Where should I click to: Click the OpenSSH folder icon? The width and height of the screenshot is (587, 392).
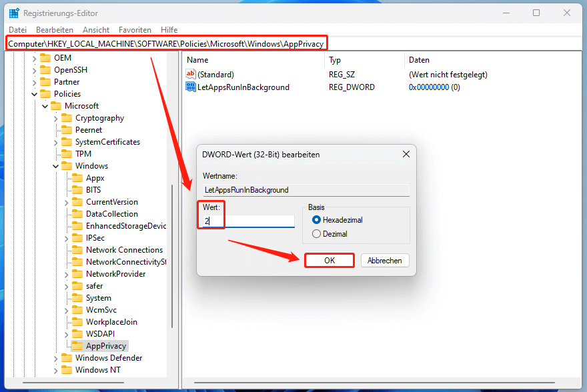coord(45,70)
